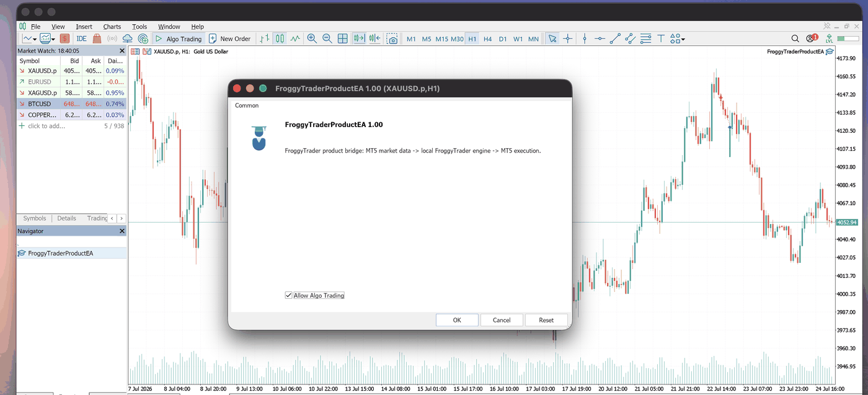Image resolution: width=868 pixels, height=395 pixels.
Task: Open the shapes objects dropdown
Action: [x=678, y=38]
